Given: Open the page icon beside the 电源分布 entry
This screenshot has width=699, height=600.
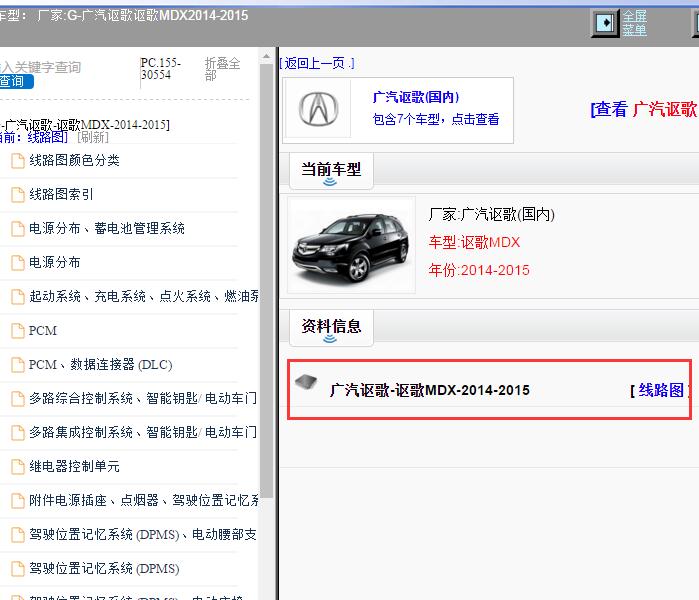Looking at the screenshot, I should tap(18, 263).
